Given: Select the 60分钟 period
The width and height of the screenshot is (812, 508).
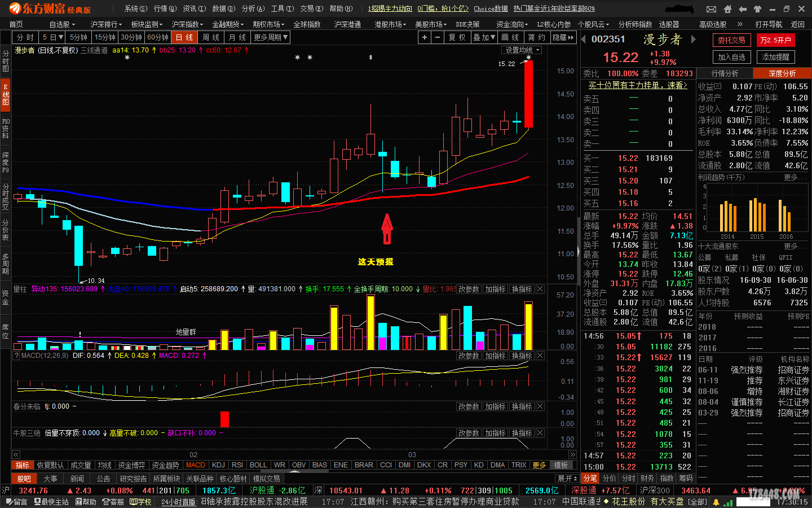Looking at the screenshot, I should coord(158,37).
